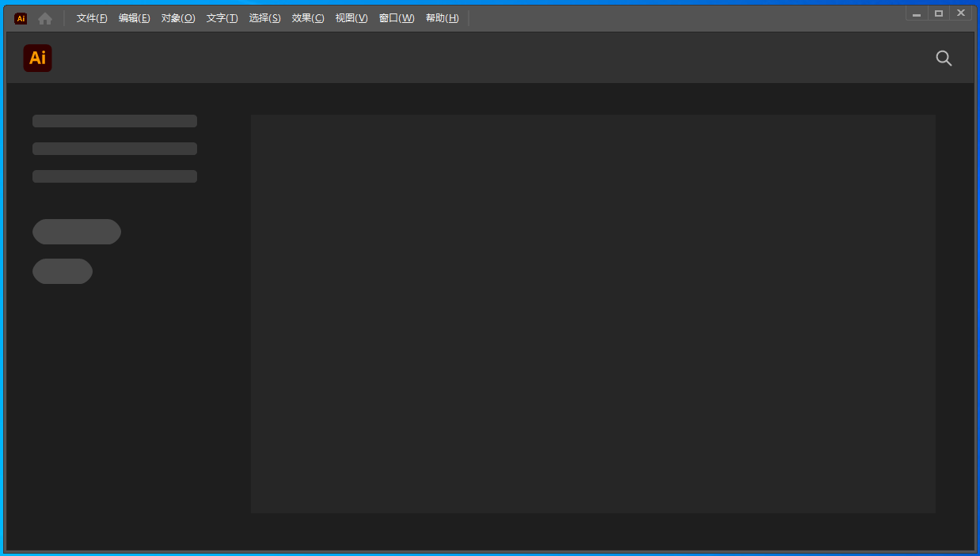Open the 编辑(E) menu
Screen dimensions: 980x556
pyautogui.click(x=135, y=18)
